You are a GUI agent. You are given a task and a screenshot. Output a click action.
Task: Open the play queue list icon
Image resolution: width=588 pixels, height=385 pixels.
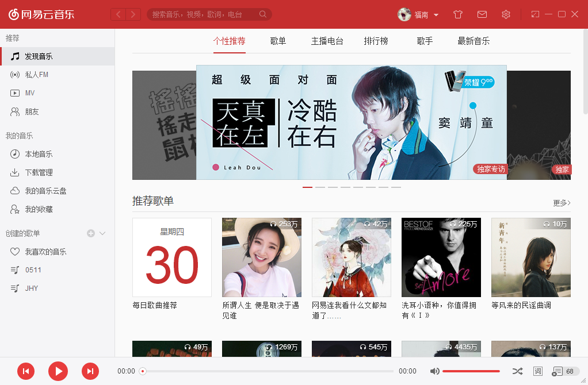(x=558, y=371)
